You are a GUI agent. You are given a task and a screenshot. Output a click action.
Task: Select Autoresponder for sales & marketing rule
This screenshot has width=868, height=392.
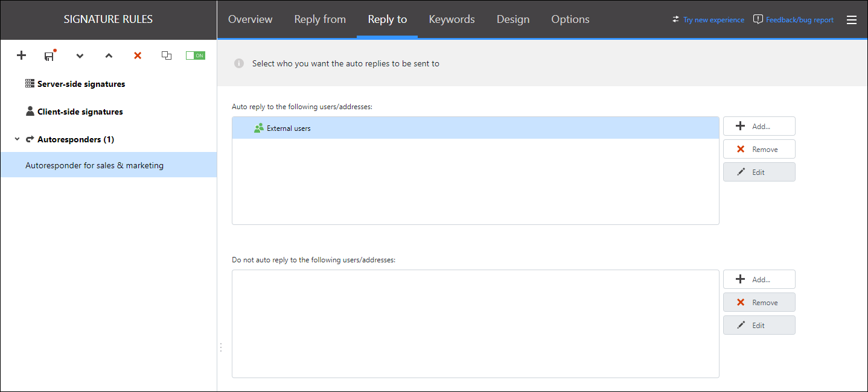pos(94,164)
